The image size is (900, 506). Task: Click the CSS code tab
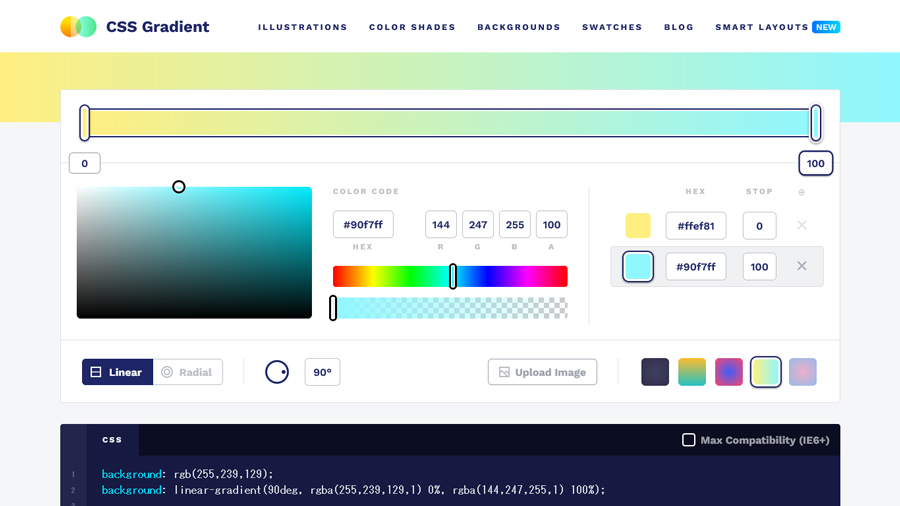(112, 440)
